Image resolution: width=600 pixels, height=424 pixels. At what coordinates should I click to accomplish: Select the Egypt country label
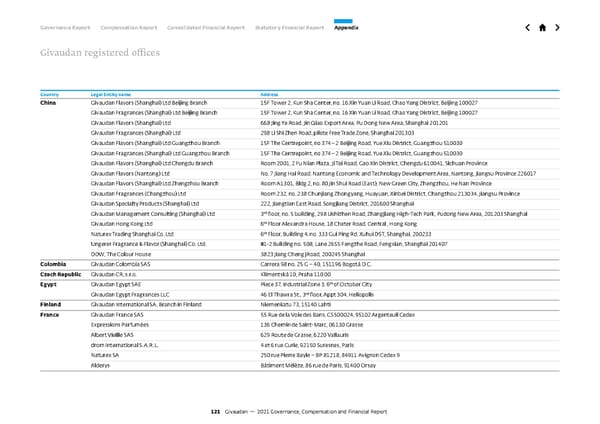49,284
